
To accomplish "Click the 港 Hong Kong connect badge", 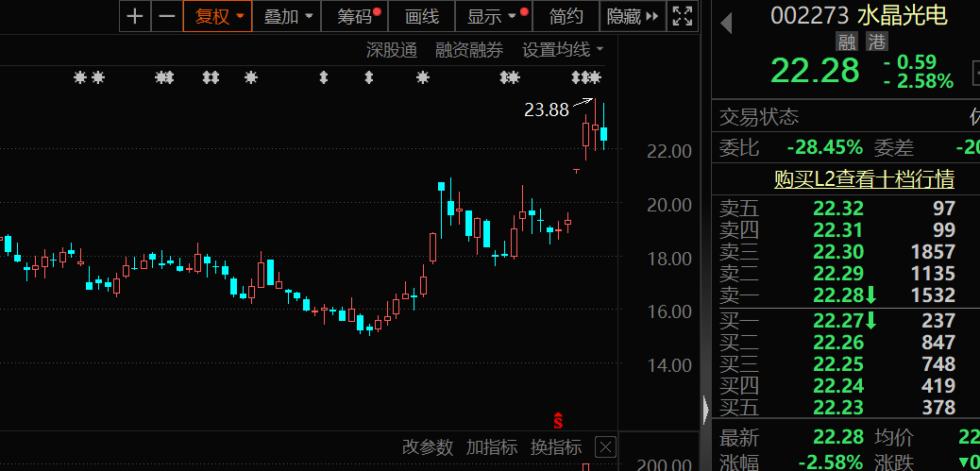I will click(x=877, y=42).
